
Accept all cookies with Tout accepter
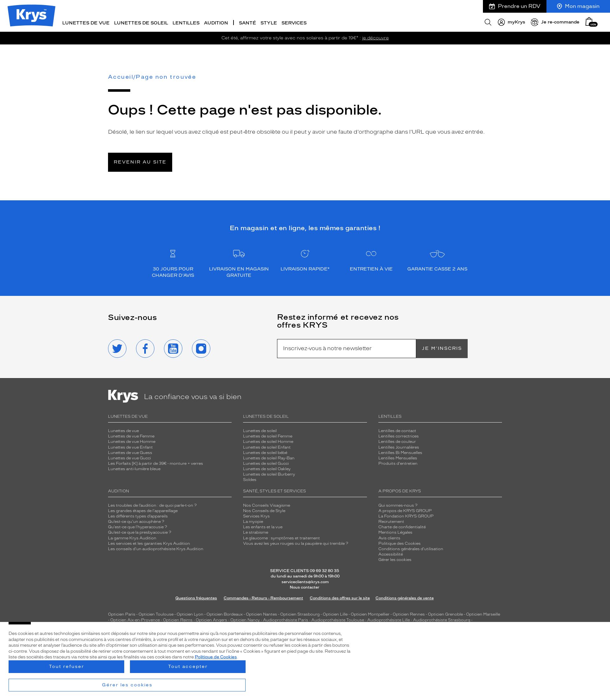tap(187, 666)
